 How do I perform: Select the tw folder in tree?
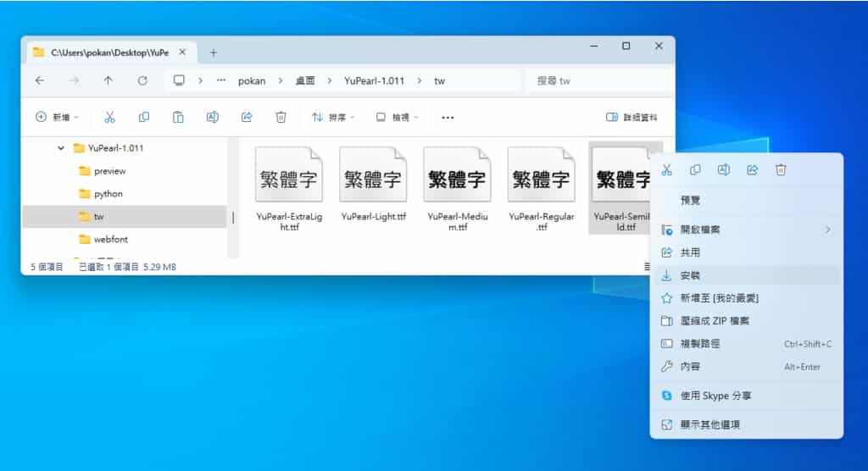(x=124, y=216)
